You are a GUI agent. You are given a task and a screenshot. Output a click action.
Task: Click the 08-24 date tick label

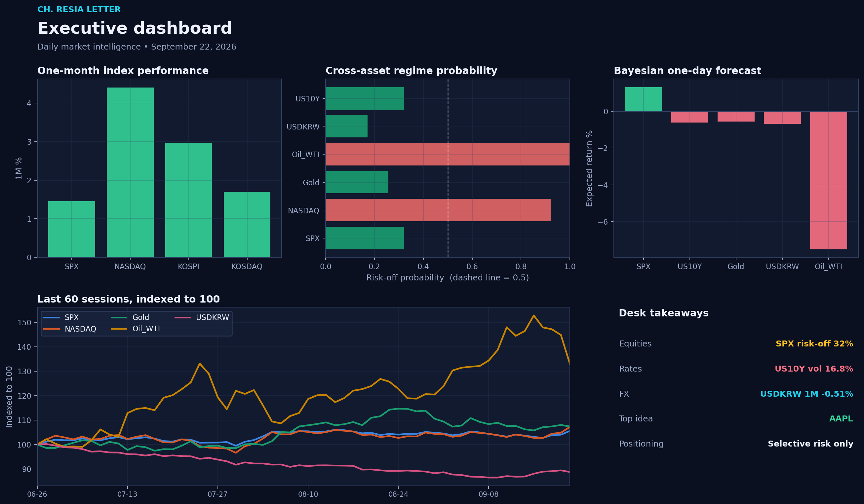398,494
